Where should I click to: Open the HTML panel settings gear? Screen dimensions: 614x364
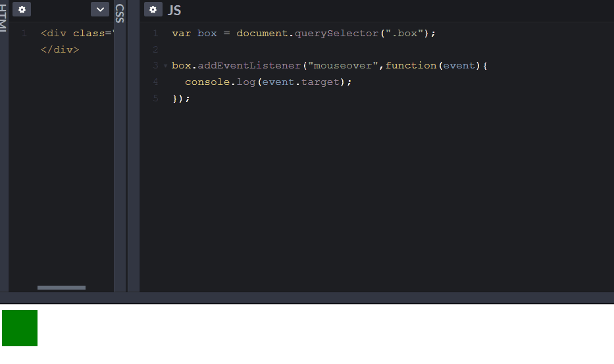[x=22, y=9]
